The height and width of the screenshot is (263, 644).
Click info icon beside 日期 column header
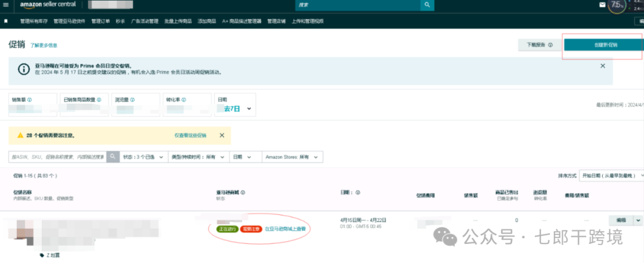tap(358, 192)
